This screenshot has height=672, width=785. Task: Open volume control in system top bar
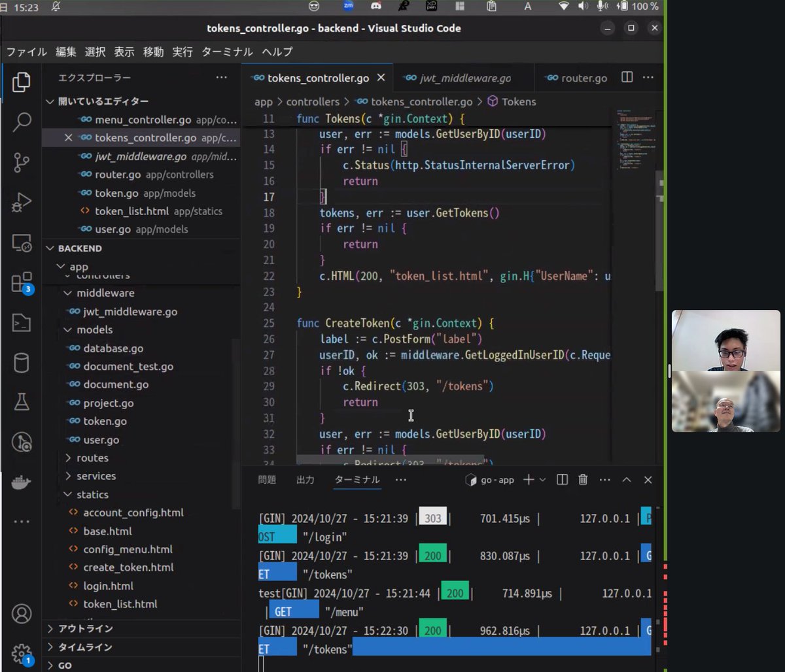tap(583, 7)
